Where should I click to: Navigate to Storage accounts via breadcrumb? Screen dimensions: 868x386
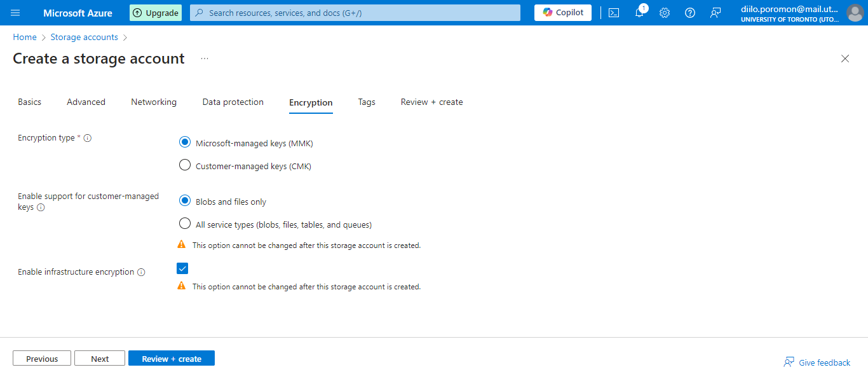click(x=84, y=37)
